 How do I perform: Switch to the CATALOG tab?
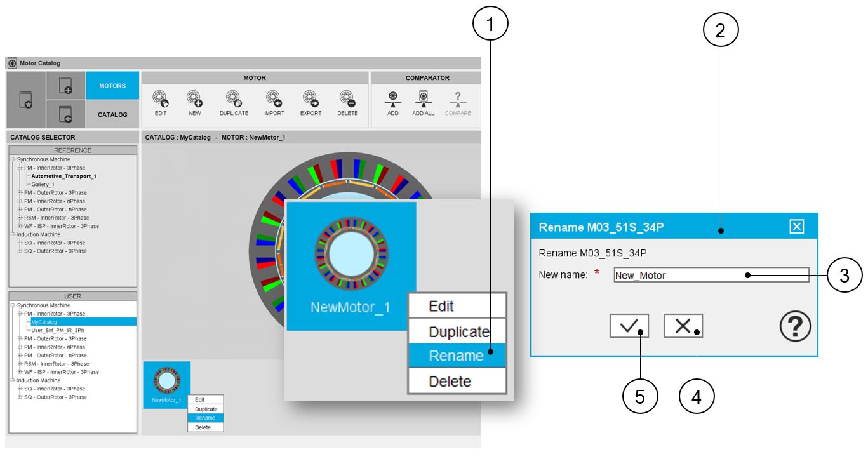(x=112, y=115)
